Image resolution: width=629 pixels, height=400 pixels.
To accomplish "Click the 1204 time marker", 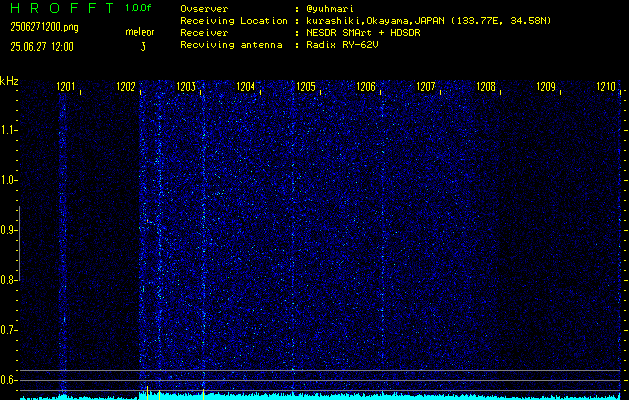I will [246, 87].
